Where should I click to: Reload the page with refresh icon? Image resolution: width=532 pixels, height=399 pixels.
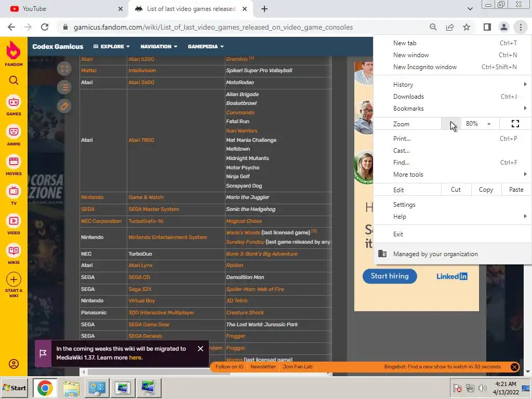tap(45, 27)
